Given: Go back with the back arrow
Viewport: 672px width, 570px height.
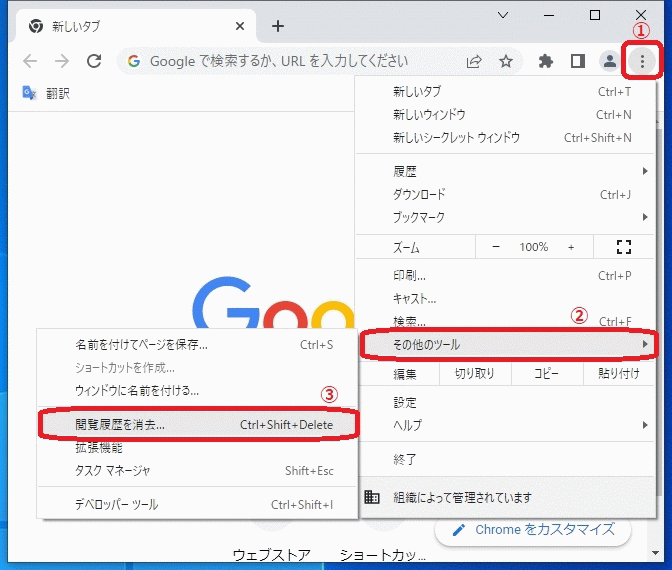Looking at the screenshot, I should click(x=30, y=61).
